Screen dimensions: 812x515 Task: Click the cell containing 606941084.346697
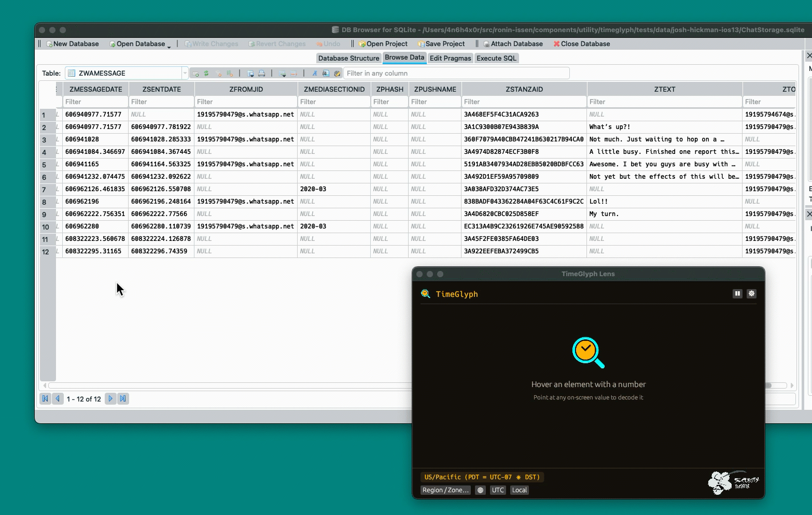point(95,152)
